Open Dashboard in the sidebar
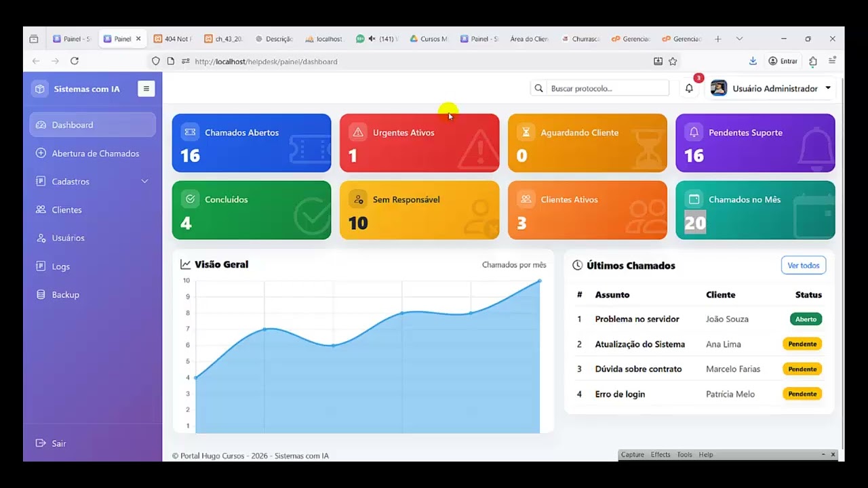Screen dimensions: 868x488 93,125
